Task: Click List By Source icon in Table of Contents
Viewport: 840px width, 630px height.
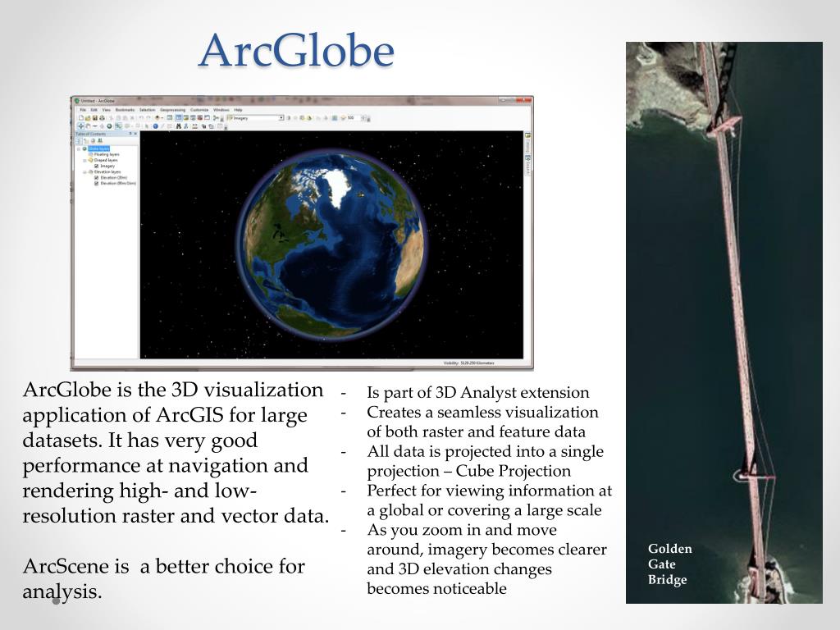Action: 85,140
